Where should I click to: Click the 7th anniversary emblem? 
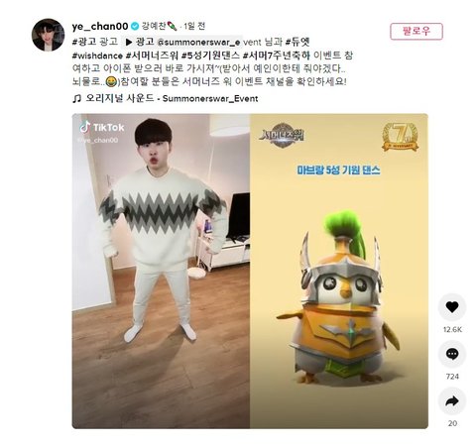click(400, 137)
